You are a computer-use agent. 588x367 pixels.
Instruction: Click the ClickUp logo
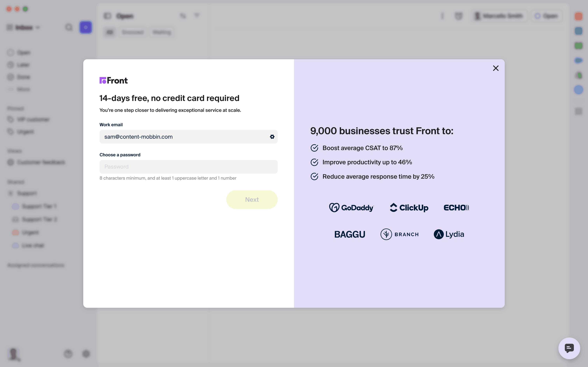coord(409,208)
